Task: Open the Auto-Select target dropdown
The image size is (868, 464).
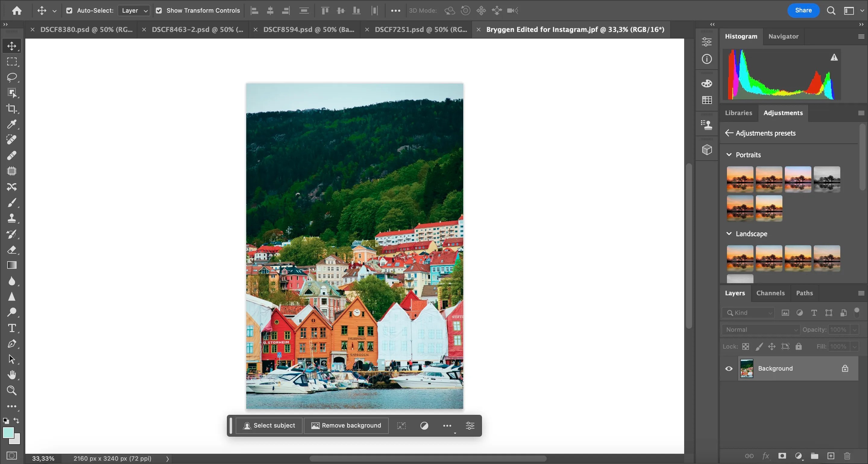Action: 134,11
